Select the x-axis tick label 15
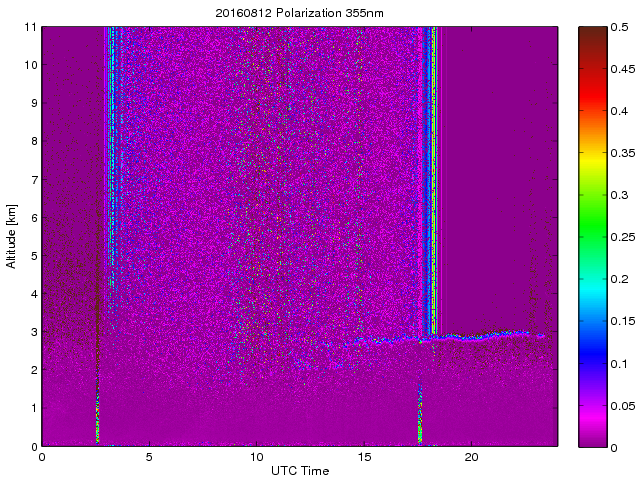The height and width of the screenshot is (480, 640). point(364,457)
